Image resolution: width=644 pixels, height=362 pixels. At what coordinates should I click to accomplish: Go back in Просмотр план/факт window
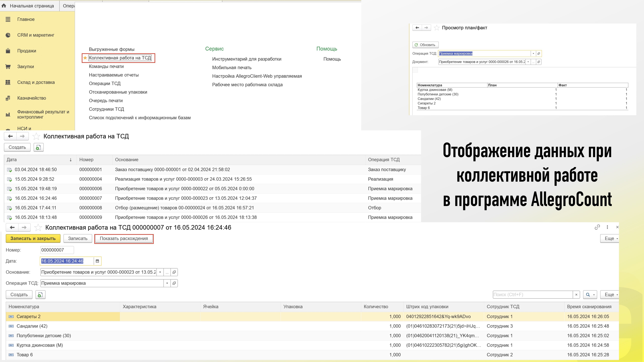point(417,28)
